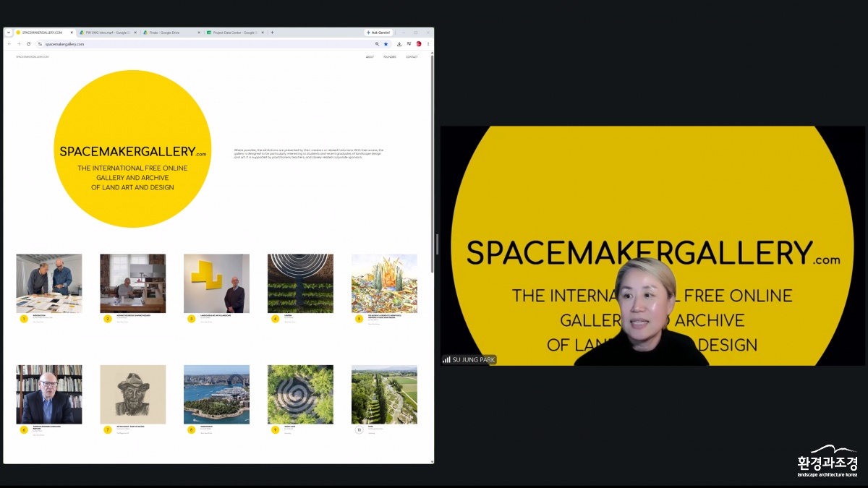The width and height of the screenshot is (868, 488).
Task: Click SU JUNG PARK participant name label
Action: pos(469,359)
